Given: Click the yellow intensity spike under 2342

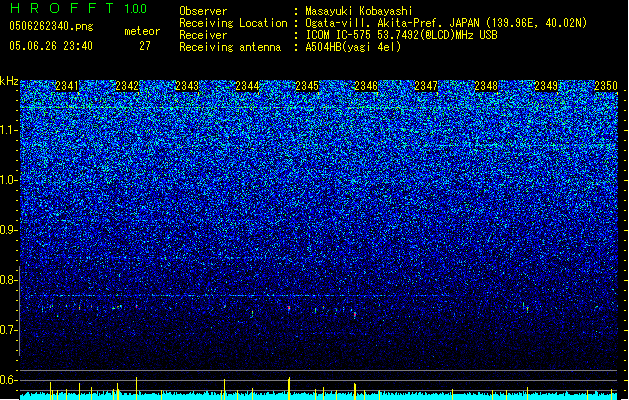Looking at the screenshot, I should (136, 388).
